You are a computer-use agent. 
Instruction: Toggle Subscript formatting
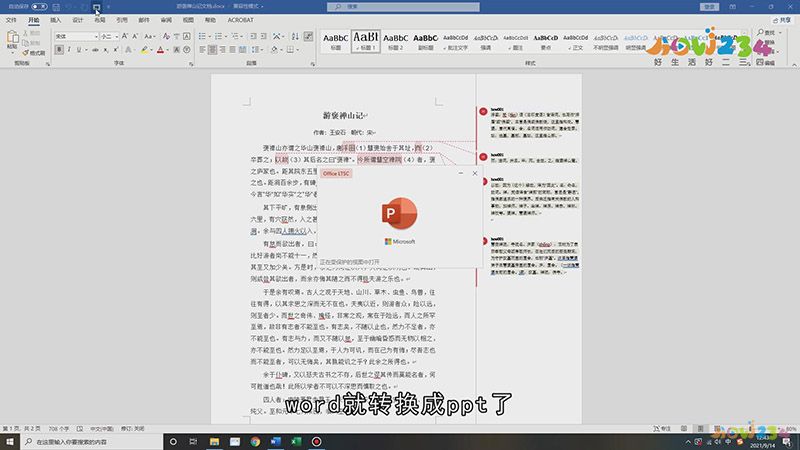106,49
